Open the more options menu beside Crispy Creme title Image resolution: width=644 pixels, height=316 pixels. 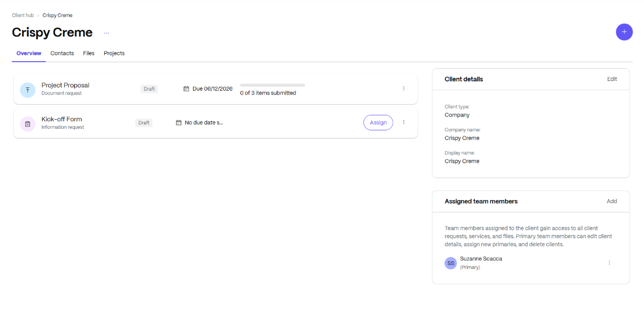click(x=106, y=32)
